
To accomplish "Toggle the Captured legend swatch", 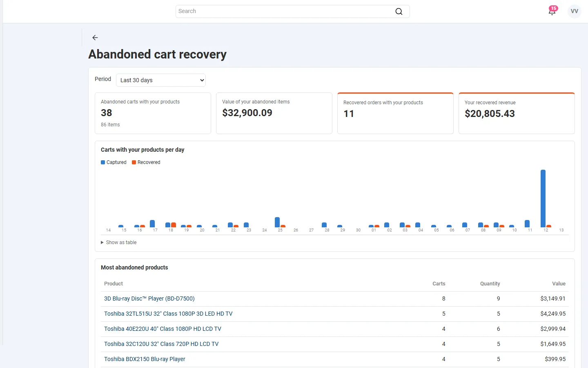I will coord(103,162).
